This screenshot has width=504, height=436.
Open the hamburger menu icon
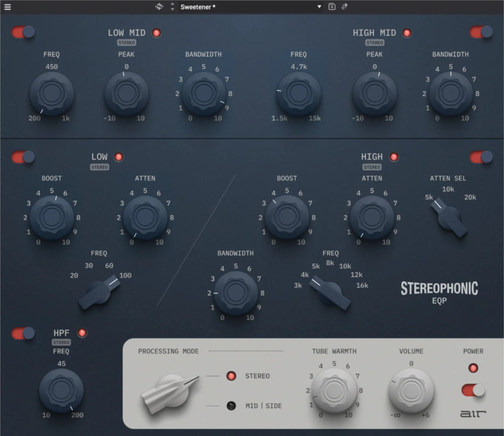click(7, 7)
